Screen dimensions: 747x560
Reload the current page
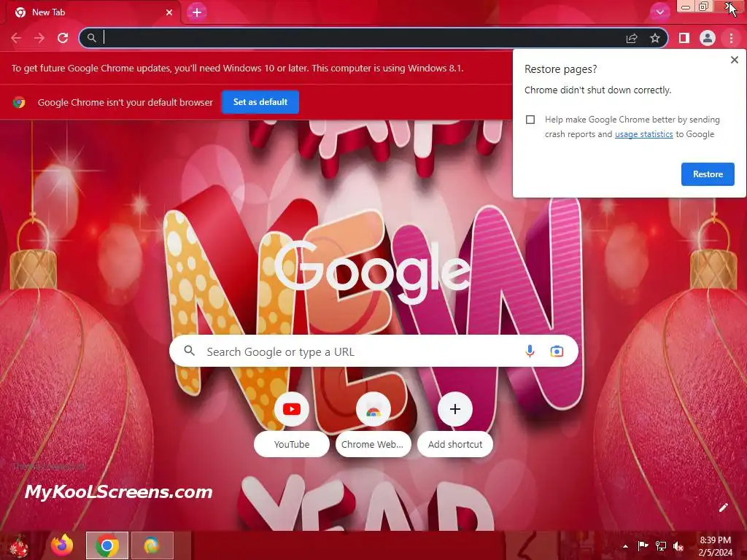tap(63, 38)
